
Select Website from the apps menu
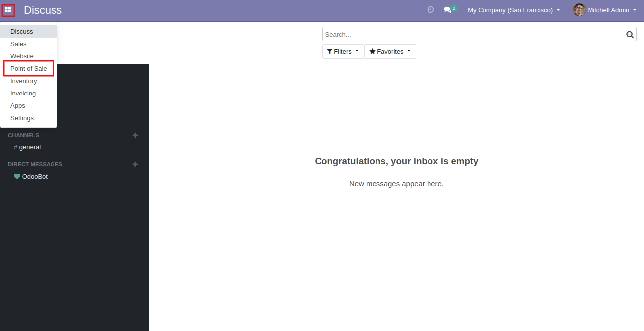coord(29,56)
